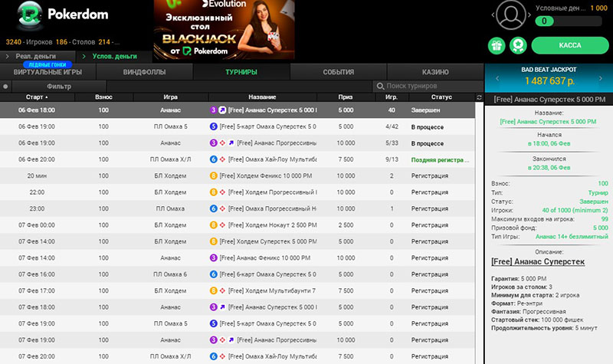Screen dimensions: 613x364
Task: Click the blue 5 icon in the 07 Фев 19:00 Омаха 5 row
Action: click(x=214, y=323)
